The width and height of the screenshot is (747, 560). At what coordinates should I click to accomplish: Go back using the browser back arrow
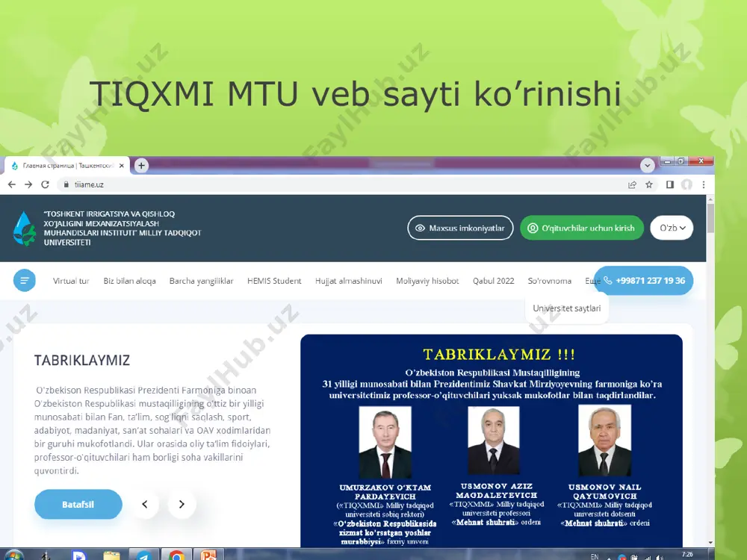12,184
